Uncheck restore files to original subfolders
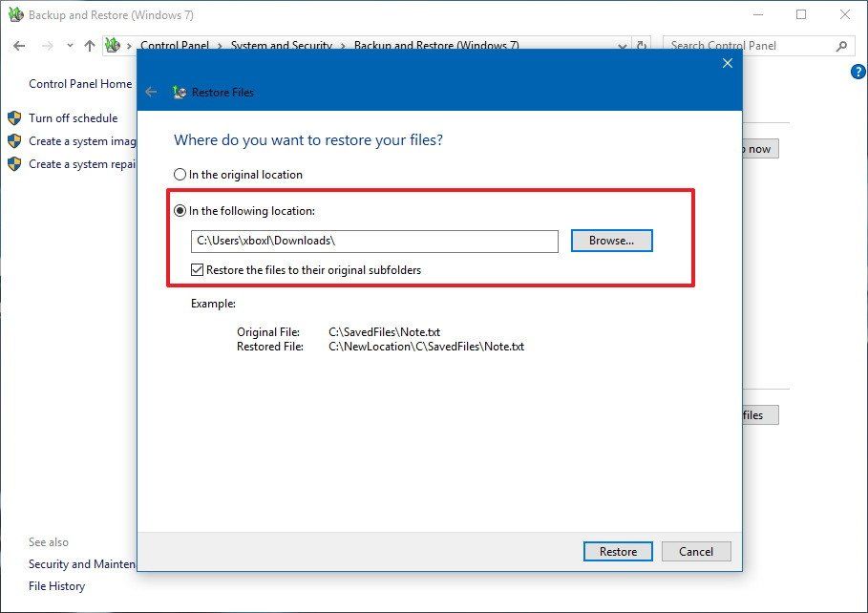Screen dimensions: 868x613 197,269
